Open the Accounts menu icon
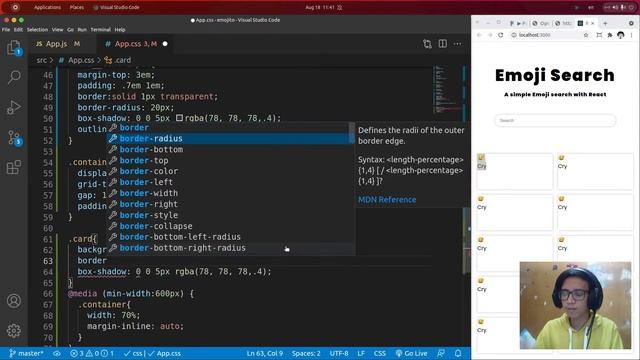The image size is (640, 360). (x=14, y=301)
